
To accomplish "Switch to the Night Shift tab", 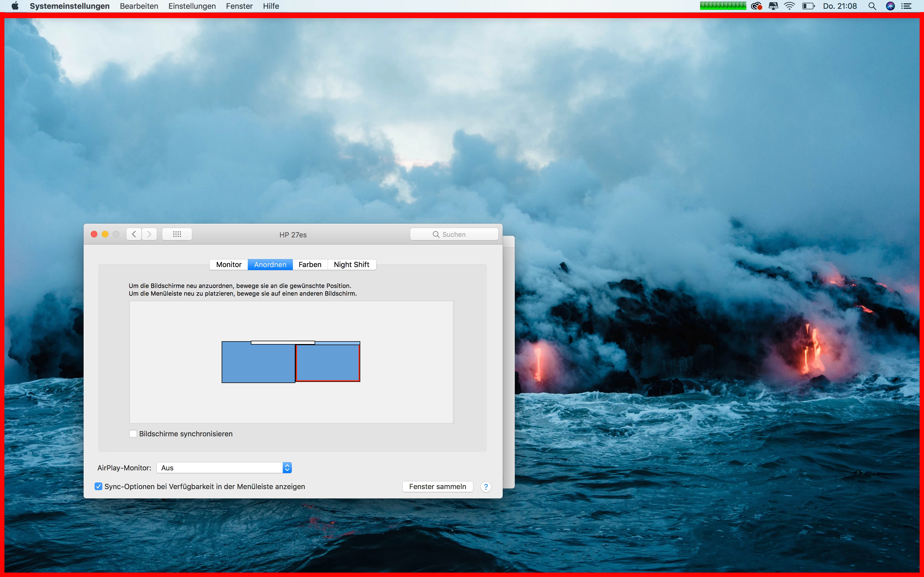I will [x=351, y=264].
